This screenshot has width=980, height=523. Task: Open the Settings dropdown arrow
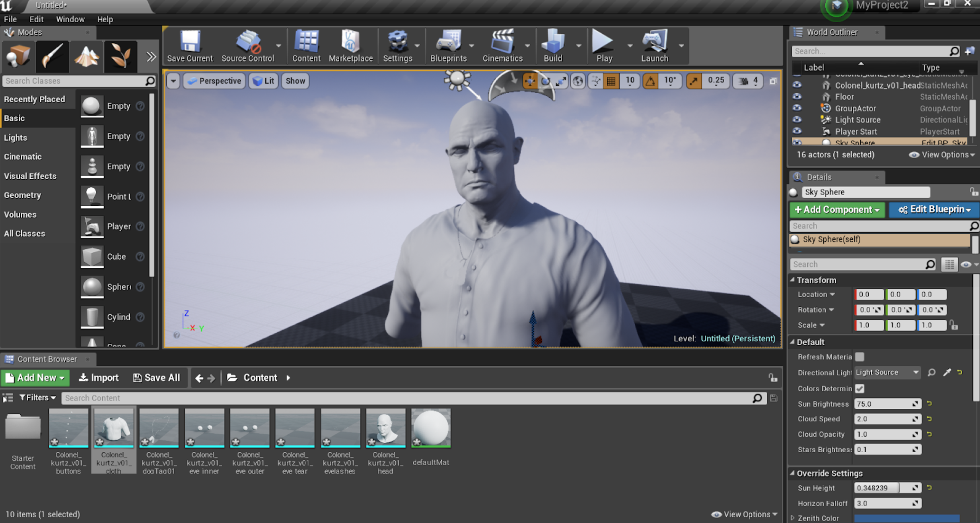417,46
